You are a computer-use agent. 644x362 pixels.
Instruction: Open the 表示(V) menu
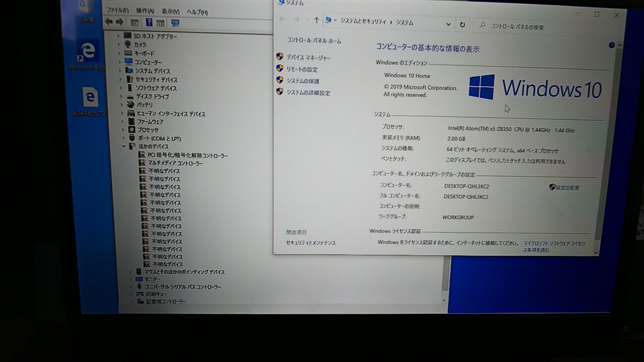(x=170, y=12)
